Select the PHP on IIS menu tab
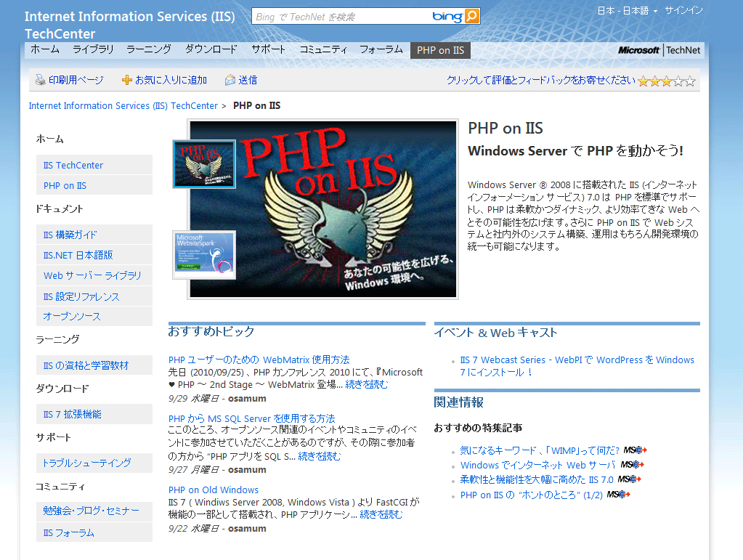This screenshot has width=743, height=560. (440, 50)
